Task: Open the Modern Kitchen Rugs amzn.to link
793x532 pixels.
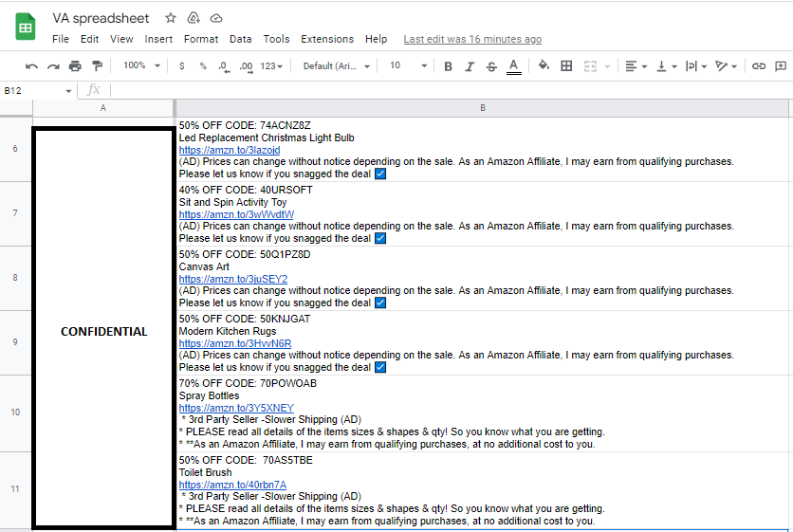Action: [235, 343]
